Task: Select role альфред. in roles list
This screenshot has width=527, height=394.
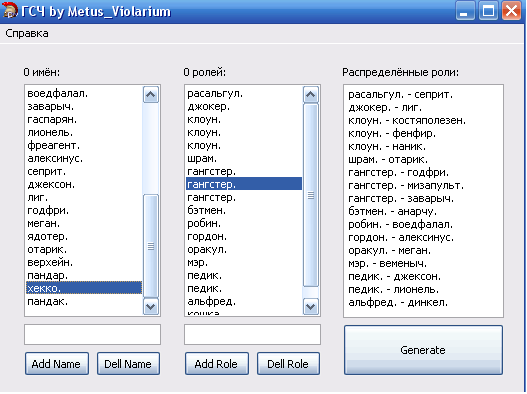Action: click(x=244, y=301)
